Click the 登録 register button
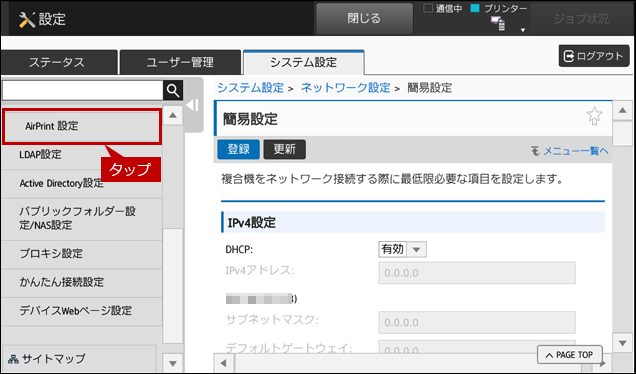This screenshot has width=636, height=374. click(238, 149)
